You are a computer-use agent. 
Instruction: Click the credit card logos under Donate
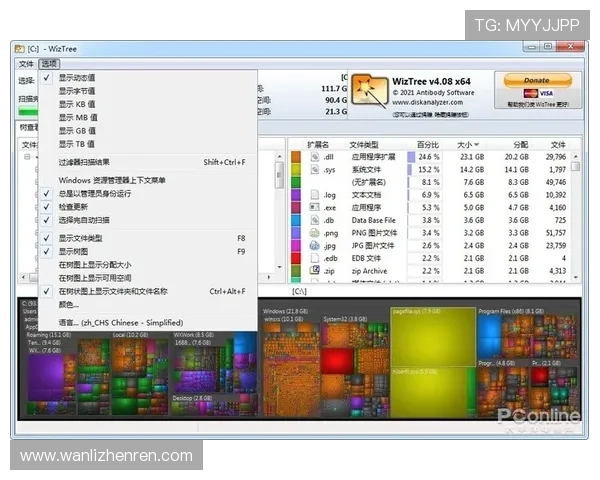[x=538, y=93]
